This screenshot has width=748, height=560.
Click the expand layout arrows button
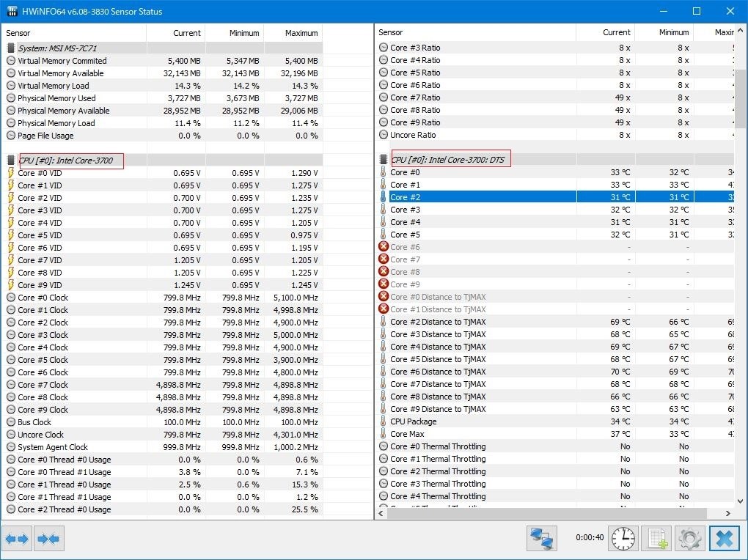(17, 539)
